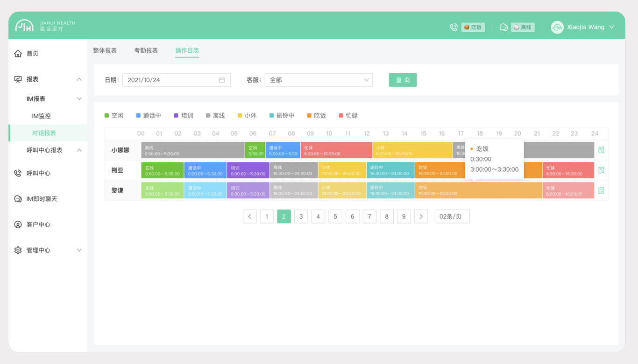
Task: Go to next page with right arrow
Action: pyautogui.click(x=421, y=217)
